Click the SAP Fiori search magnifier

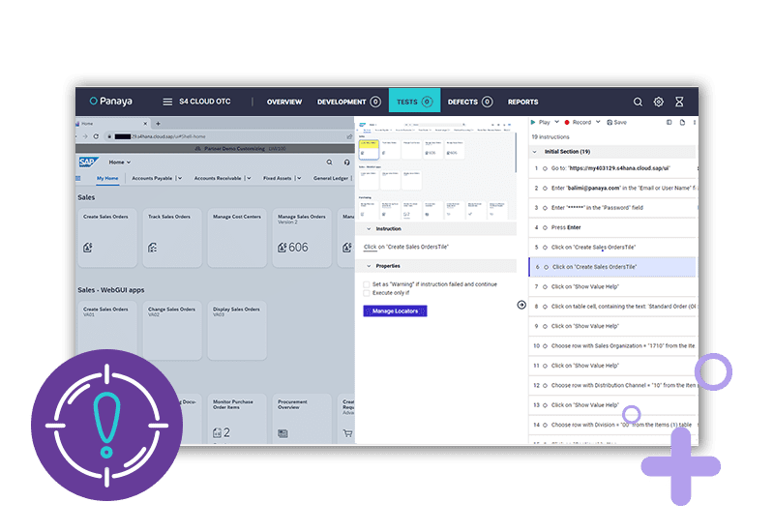329,162
